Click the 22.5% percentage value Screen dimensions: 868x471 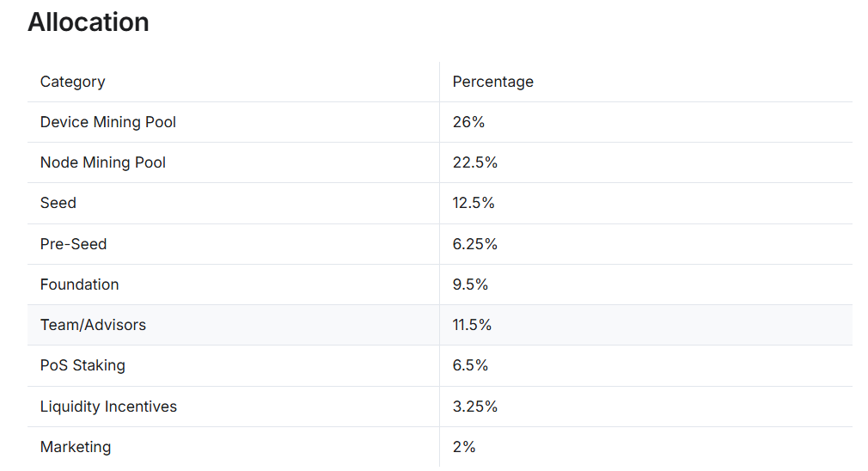(475, 162)
